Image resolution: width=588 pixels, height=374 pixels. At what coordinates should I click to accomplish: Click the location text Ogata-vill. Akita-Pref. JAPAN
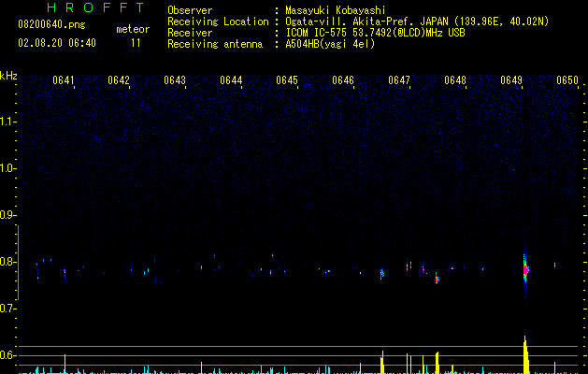coord(366,22)
